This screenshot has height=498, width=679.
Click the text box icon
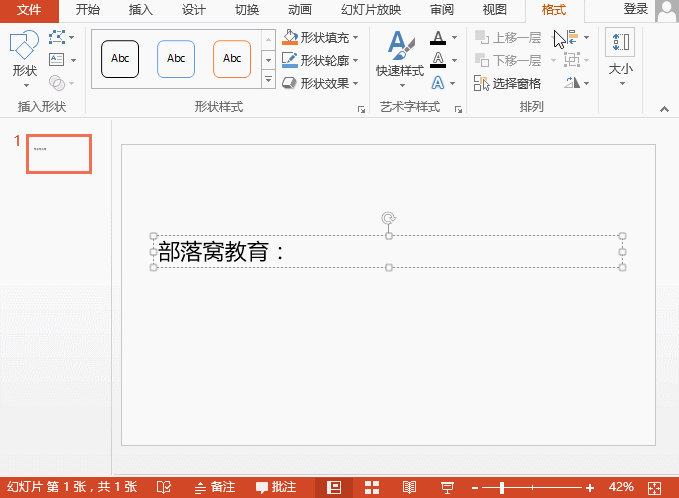coord(56,60)
